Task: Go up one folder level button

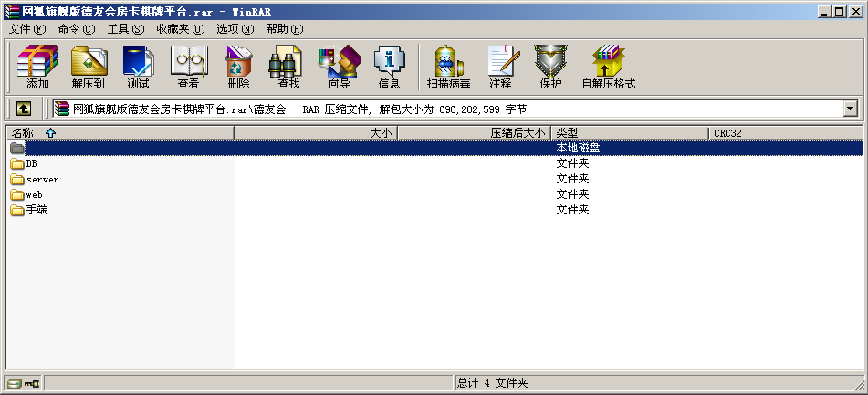Action: (x=23, y=109)
